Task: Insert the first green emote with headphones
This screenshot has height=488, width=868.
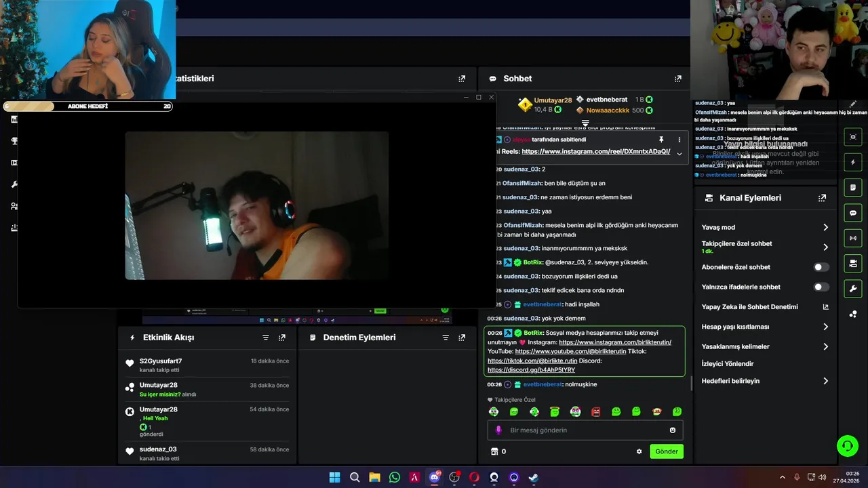Action: [x=494, y=411]
